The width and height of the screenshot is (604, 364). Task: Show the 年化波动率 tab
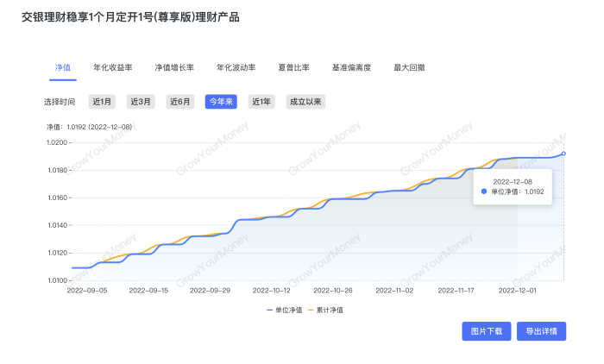[236, 68]
